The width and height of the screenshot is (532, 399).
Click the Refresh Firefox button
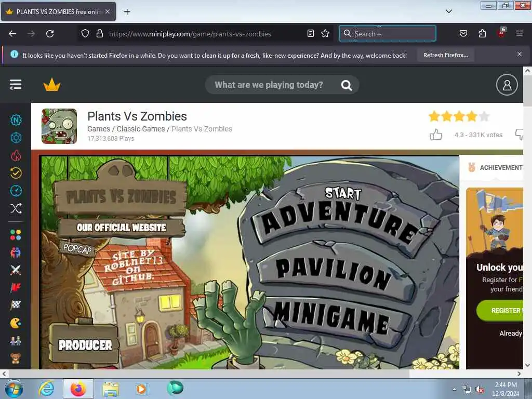(x=445, y=55)
